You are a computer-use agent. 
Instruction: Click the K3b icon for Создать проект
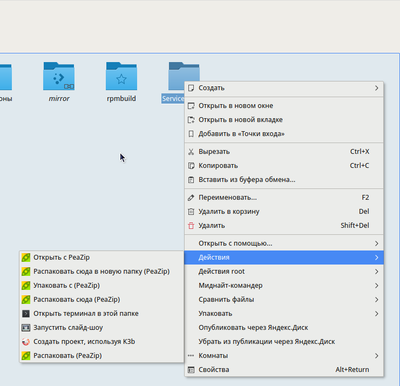pos(26,341)
